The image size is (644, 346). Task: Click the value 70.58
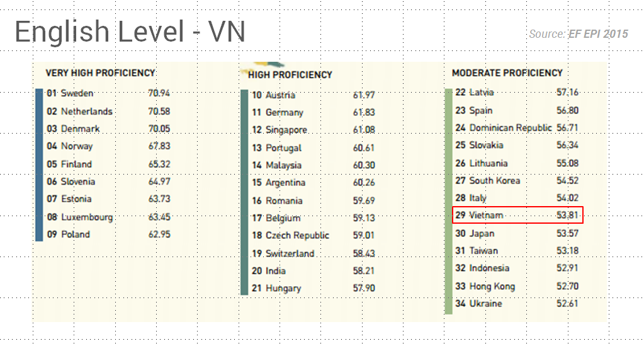pos(159,112)
